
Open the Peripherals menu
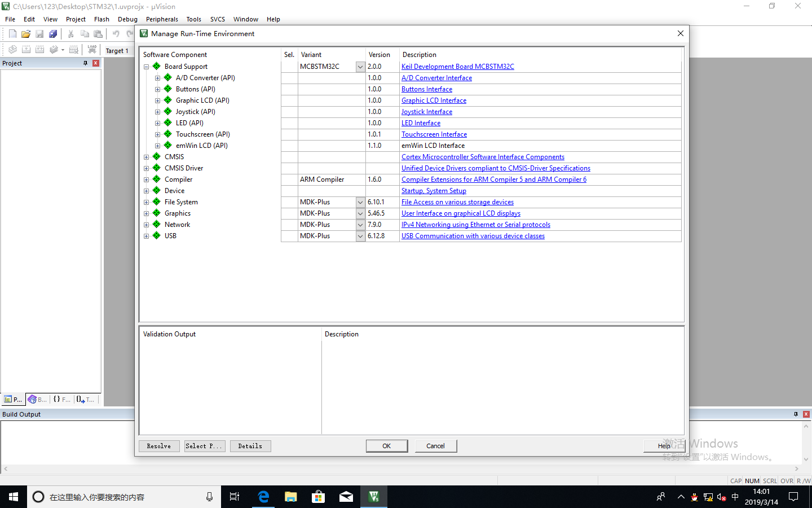pyautogui.click(x=162, y=19)
